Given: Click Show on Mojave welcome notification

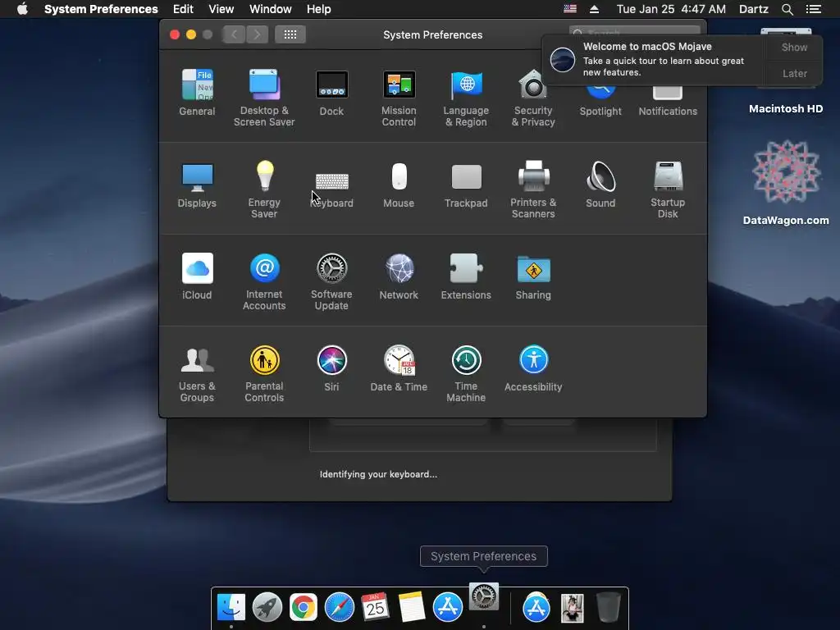Looking at the screenshot, I should pos(794,47).
